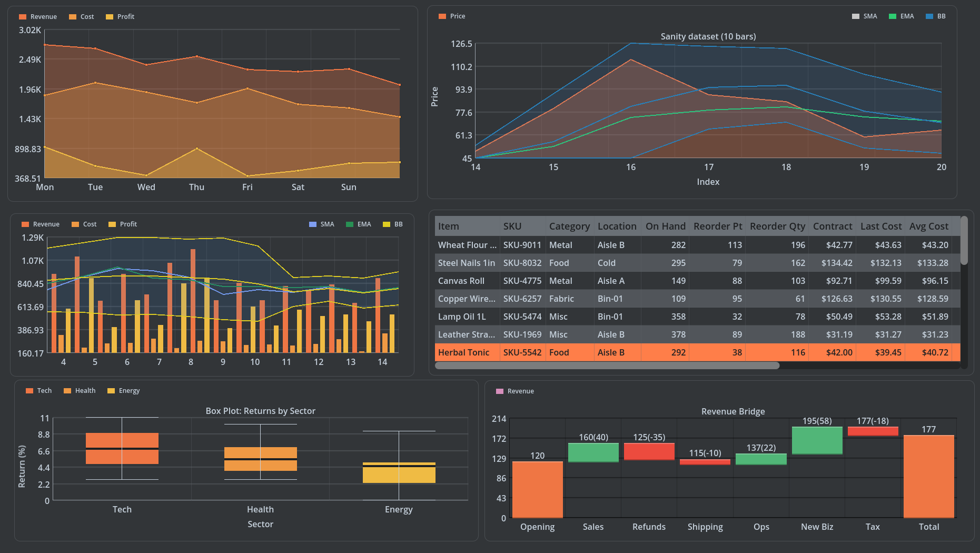Click the SKU-5474 cell for Lamp Oil 1L
The width and height of the screenshot is (980, 553).
coord(522,317)
